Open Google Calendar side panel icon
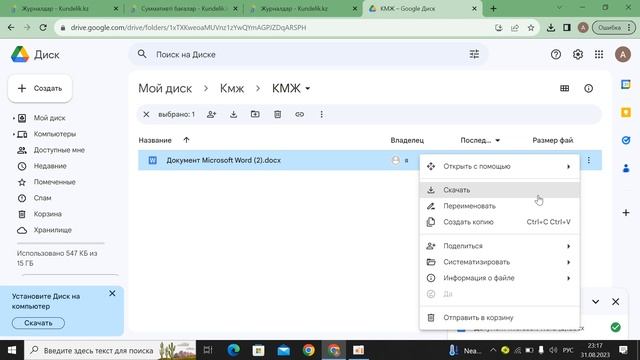Image resolution: width=640 pixels, height=360 pixels. pos(626,84)
